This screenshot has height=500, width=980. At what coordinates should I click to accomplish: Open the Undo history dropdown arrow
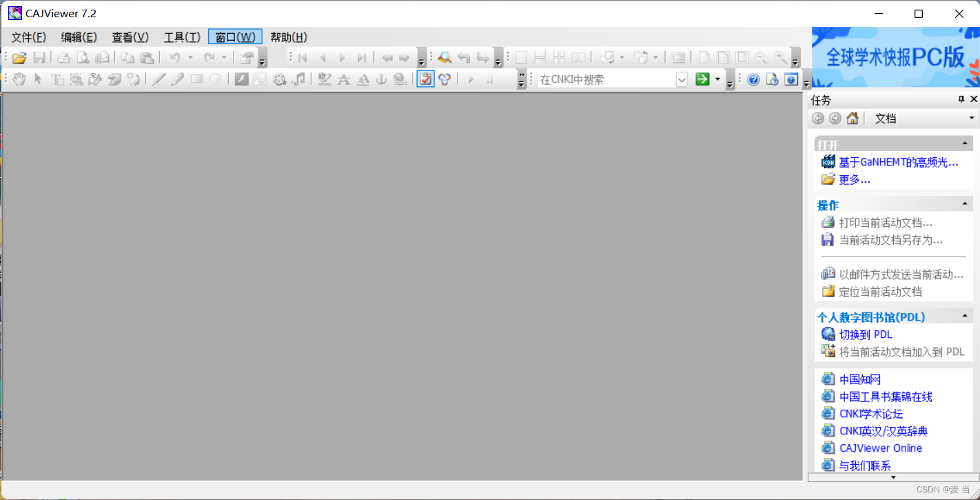190,58
